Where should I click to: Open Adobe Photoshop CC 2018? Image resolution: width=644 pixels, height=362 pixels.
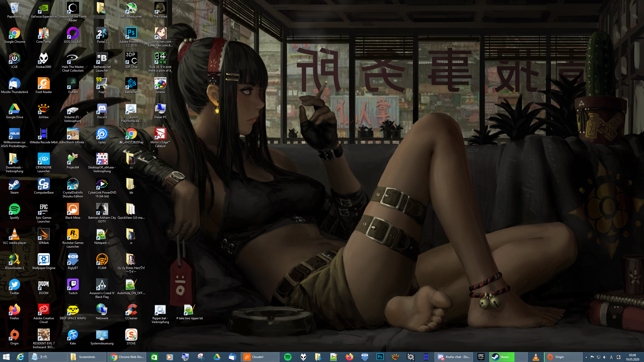tap(131, 33)
